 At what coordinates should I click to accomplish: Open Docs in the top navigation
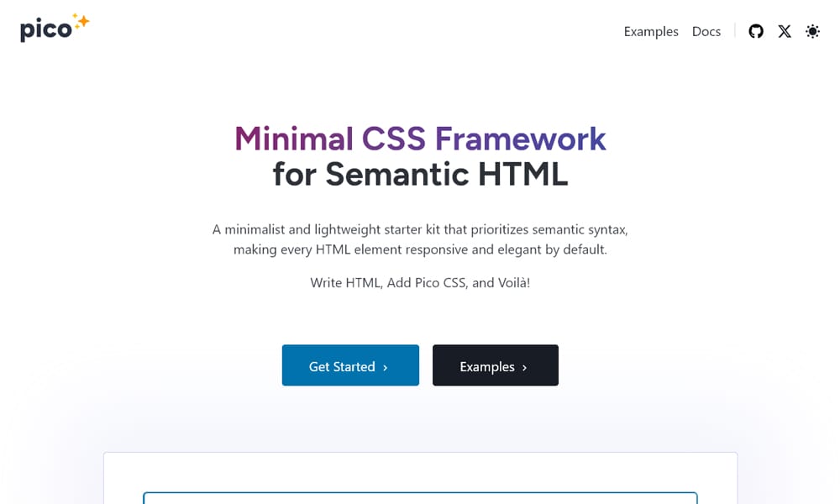click(x=706, y=32)
